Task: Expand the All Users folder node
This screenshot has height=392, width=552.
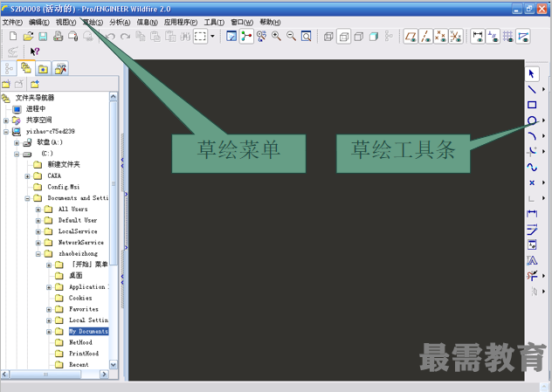Action: tap(38, 210)
